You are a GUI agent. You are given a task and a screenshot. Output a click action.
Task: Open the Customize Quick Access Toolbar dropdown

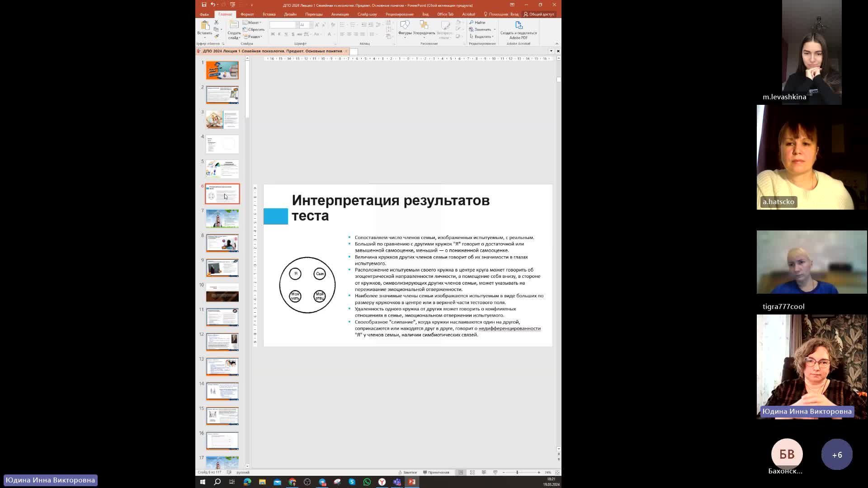point(252,5)
